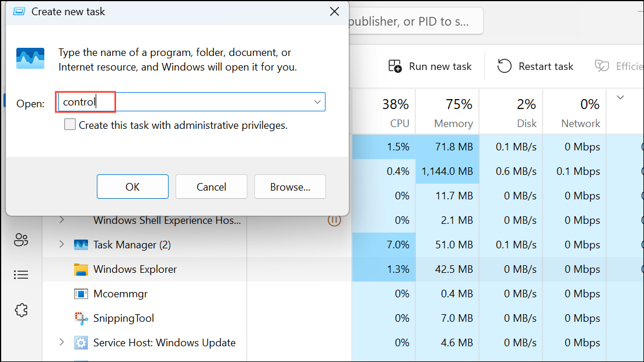The image size is (644, 362).
Task: Click the Run new task icon
Action: pos(395,66)
